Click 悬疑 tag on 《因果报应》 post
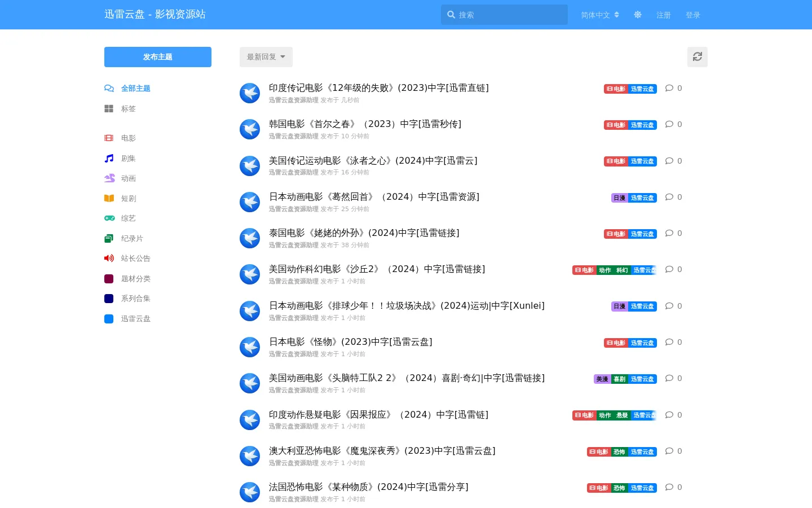This screenshot has height=508, width=812. [622, 415]
